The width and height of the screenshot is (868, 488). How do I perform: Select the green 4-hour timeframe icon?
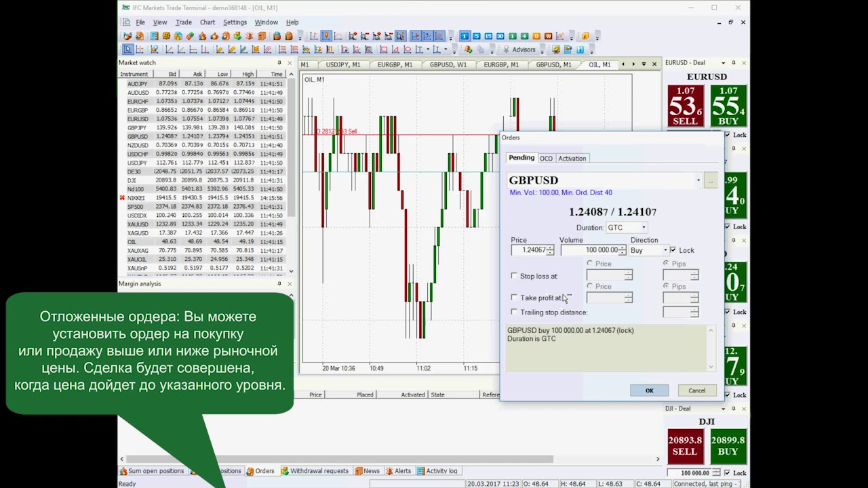pos(525,36)
